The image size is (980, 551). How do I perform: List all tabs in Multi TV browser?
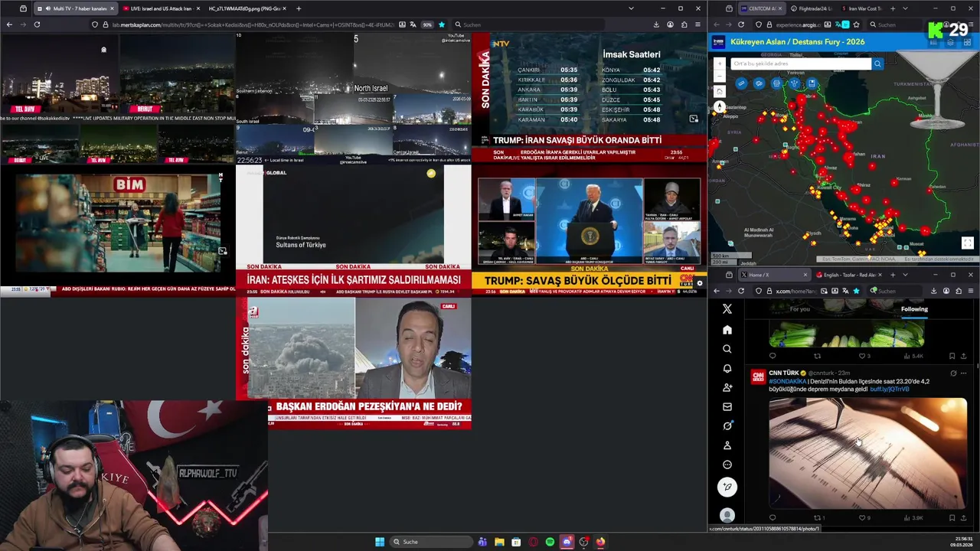point(631,8)
